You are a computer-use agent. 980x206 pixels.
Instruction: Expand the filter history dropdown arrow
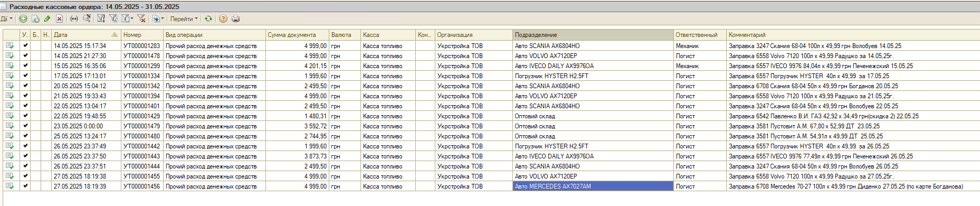pyautogui.click(x=132, y=19)
